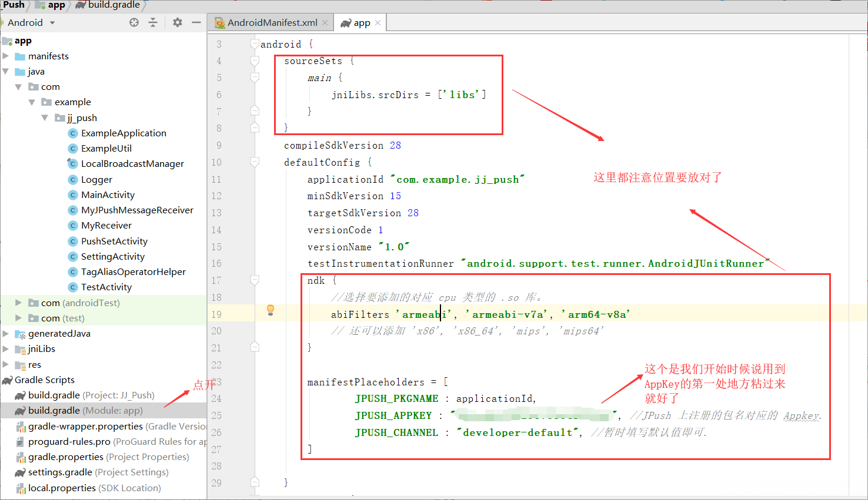Screen dimensions: 868x500
Task: Click the LocalBroadcastManager class icon
Action: click(x=73, y=164)
